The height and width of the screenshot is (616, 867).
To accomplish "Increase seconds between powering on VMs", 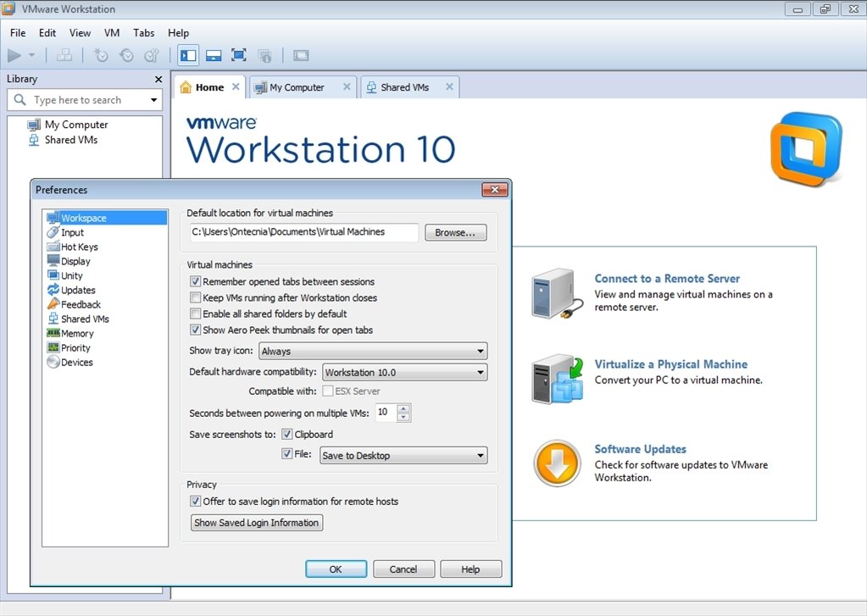I will pyautogui.click(x=404, y=408).
